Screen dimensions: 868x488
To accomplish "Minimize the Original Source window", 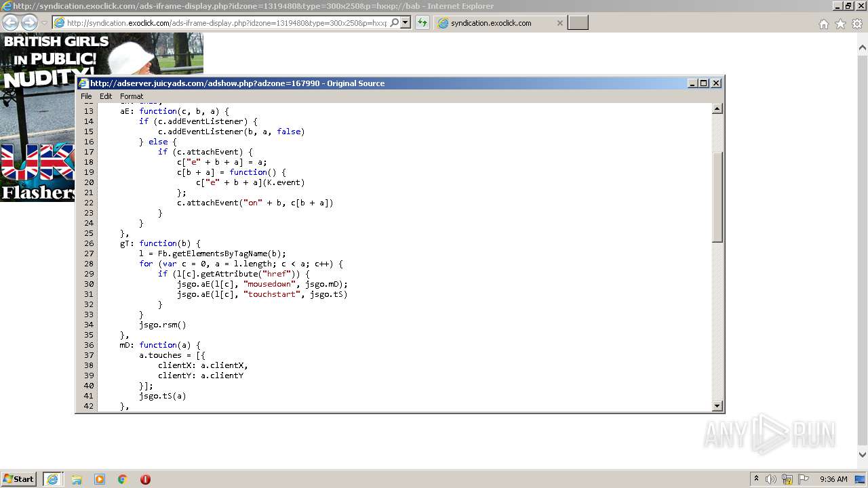I will point(692,83).
